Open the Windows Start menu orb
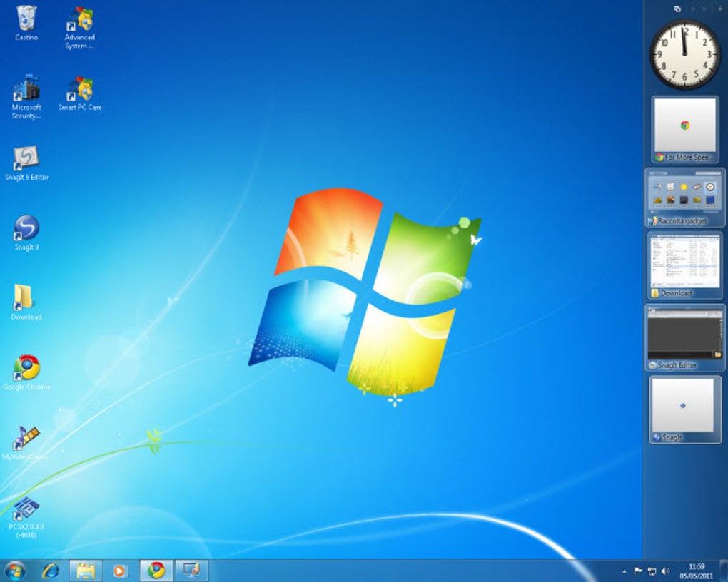This screenshot has height=582, width=728. pyautogui.click(x=15, y=571)
